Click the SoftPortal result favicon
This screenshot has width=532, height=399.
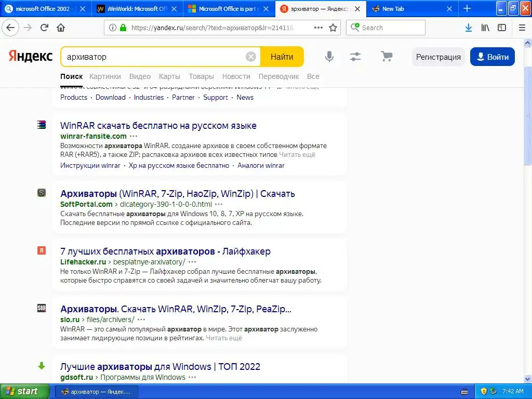point(42,193)
